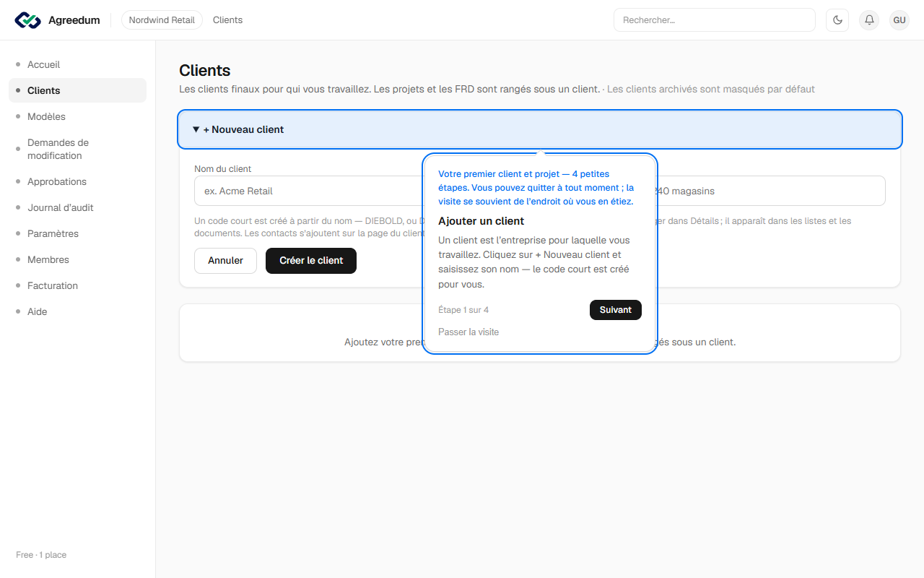This screenshot has height=578, width=924.
Task: Open Demandes de modification page
Action: click(x=77, y=149)
